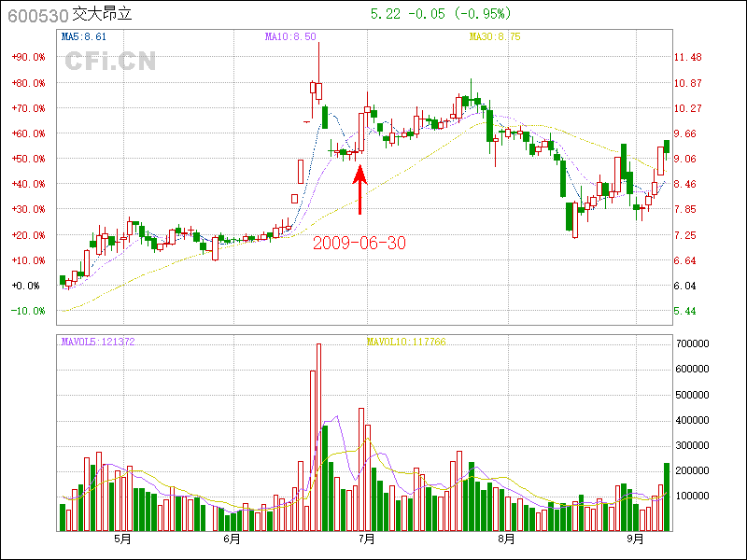Viewport: 747px width, 560px height.
Task: Select the 2009-06-30 date annotation
Action: click(359, 243)
